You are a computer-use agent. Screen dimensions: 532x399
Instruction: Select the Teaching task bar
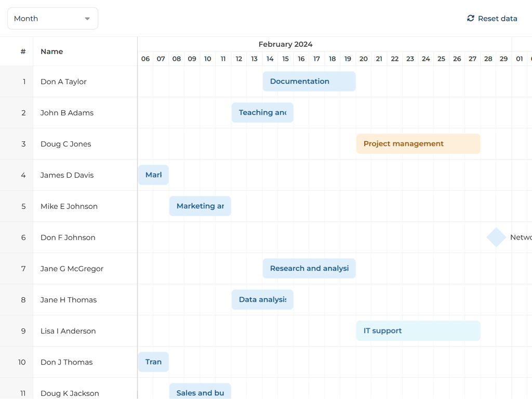262,113
